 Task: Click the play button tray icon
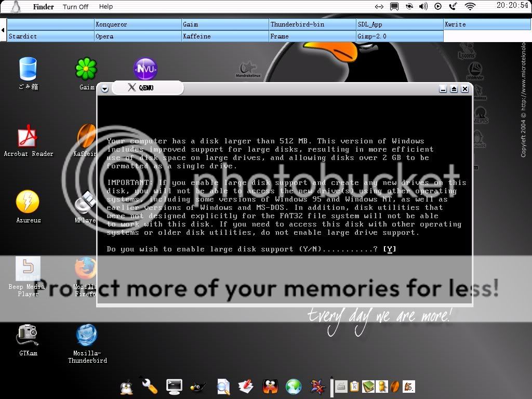438,6
